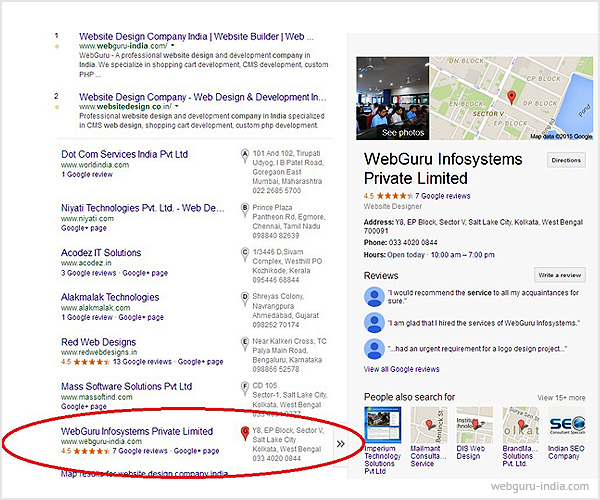
Task: Click '13 Google reviews' under Red Web Designs
Action: 142,362
